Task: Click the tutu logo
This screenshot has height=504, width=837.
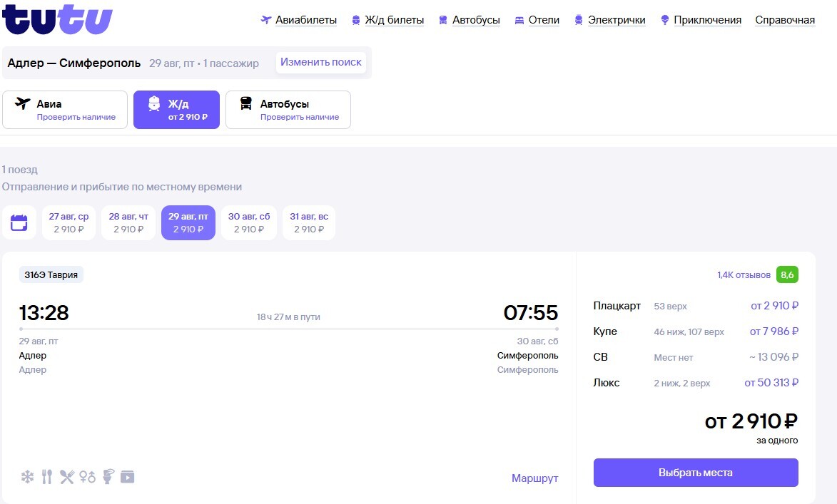Action: click(57, 19)
